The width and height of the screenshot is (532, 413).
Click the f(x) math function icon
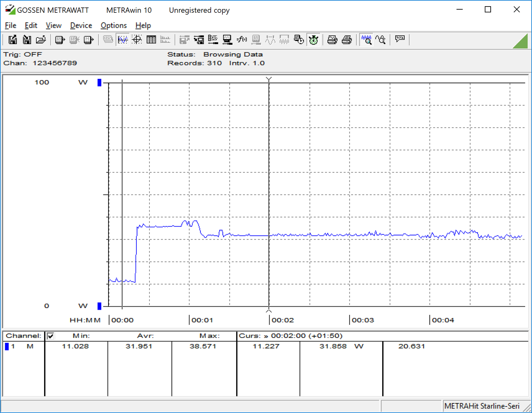pos(242,40)
